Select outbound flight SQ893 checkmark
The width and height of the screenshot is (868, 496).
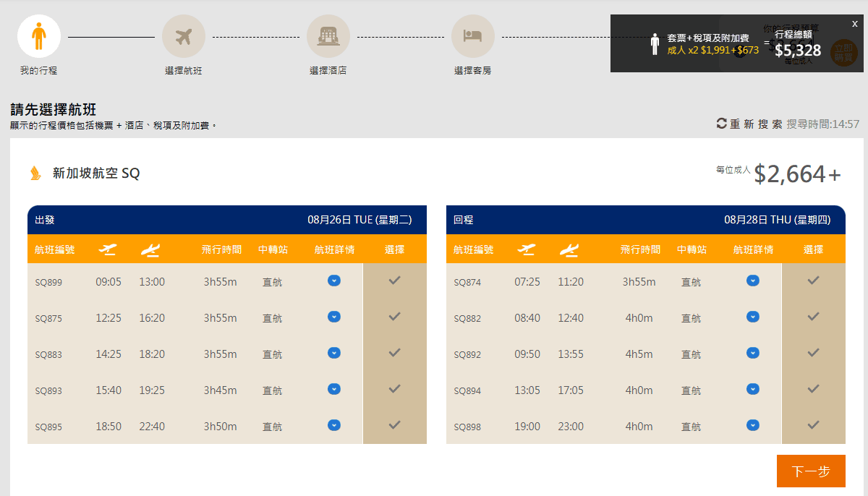coord(394,389)
